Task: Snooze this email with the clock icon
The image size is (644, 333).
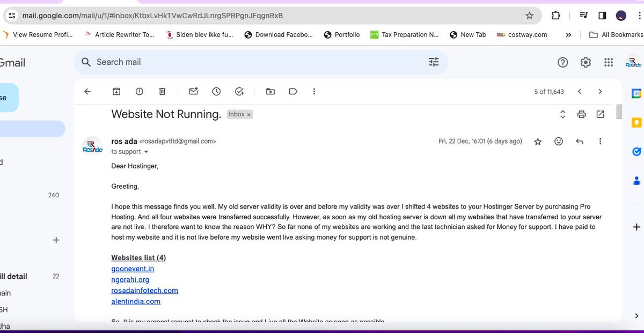Action: (216, 92)
